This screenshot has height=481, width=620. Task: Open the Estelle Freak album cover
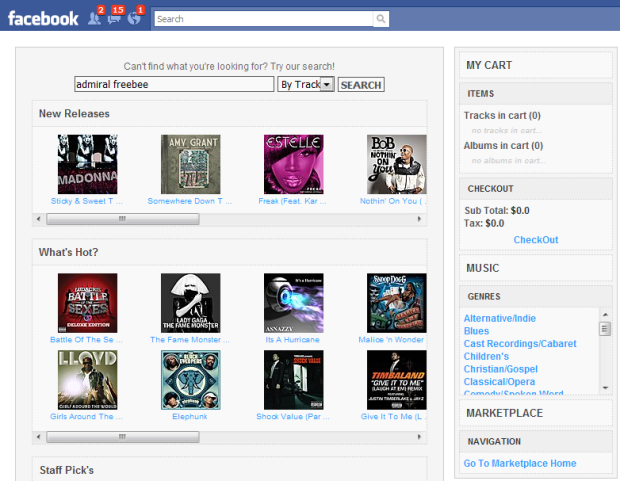coord(294,164)
